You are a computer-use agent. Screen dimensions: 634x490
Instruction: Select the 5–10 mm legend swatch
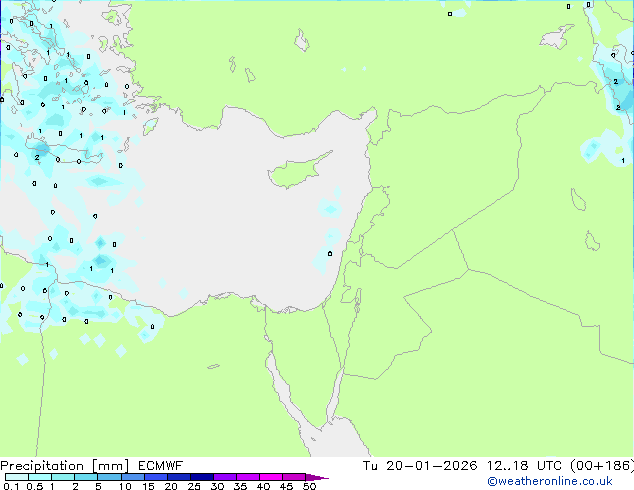110,477
